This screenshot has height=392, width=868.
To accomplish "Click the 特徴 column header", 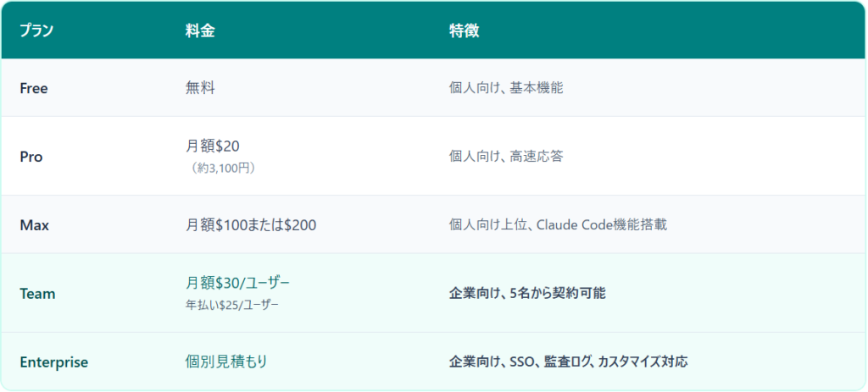I will [464, 30].
